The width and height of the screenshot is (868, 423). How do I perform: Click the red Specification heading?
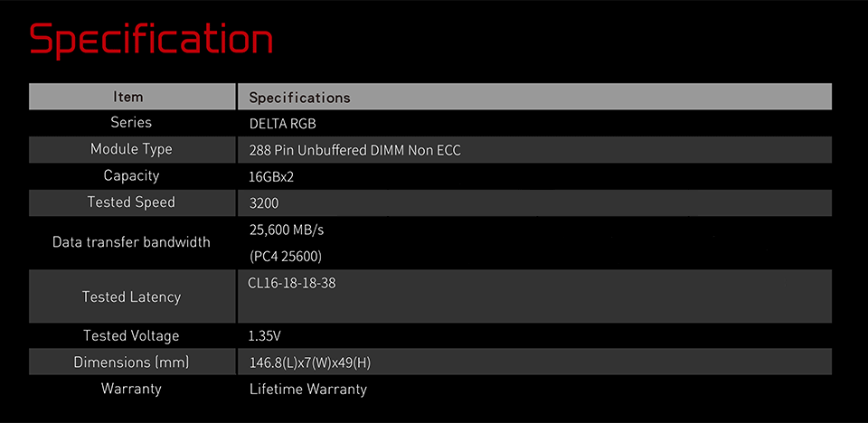[151, 40]
